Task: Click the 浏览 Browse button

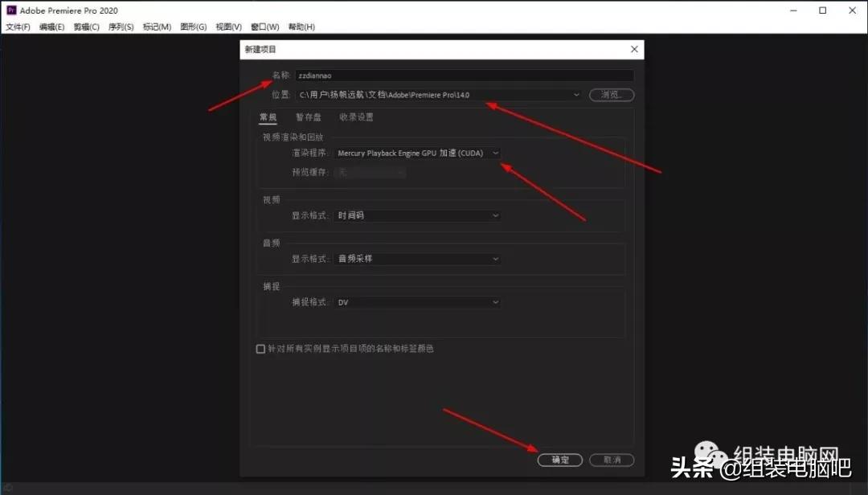Action: pyautogui.click(x=612, y=94)
